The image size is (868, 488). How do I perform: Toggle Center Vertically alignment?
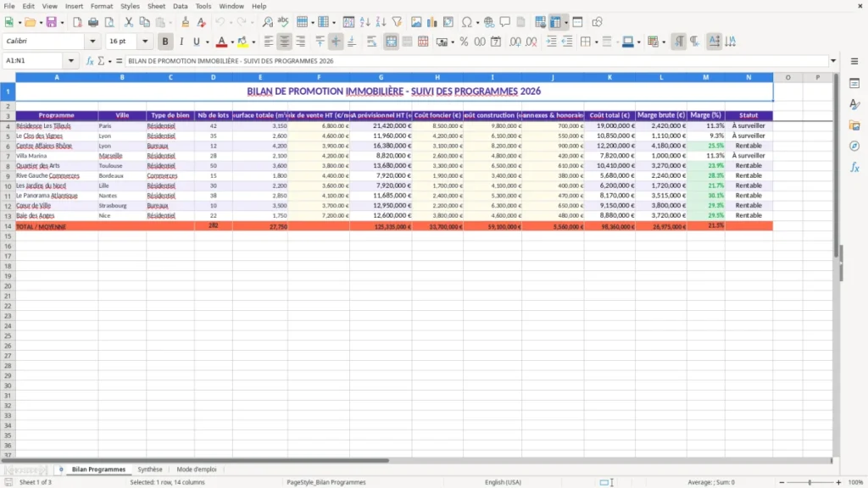click(x=336, y=42)
